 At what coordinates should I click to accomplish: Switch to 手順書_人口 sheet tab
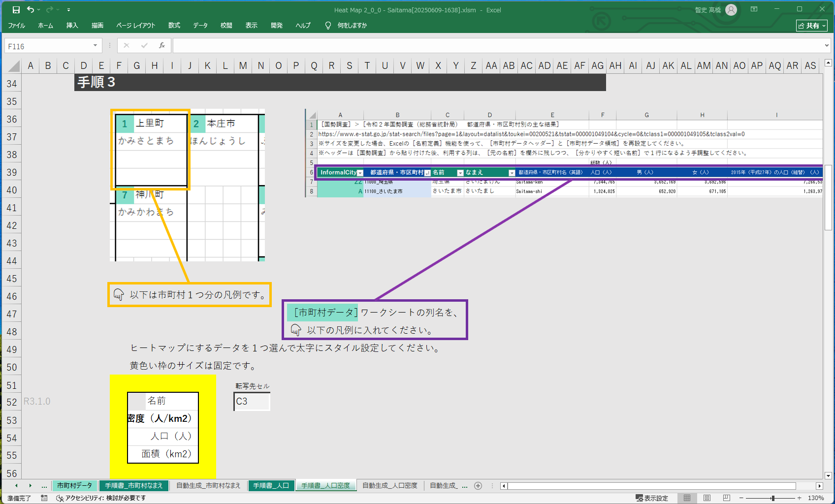coord(271,486)
